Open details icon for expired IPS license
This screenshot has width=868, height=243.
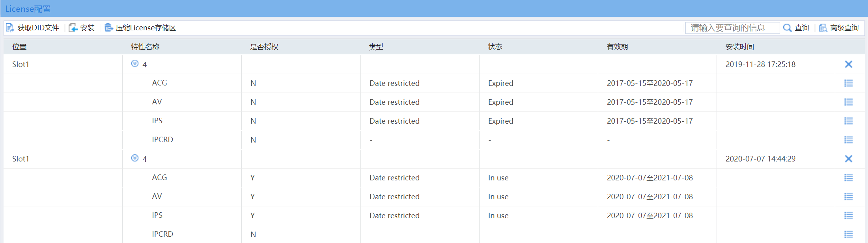pyautogui.click(x=848, y=121)
